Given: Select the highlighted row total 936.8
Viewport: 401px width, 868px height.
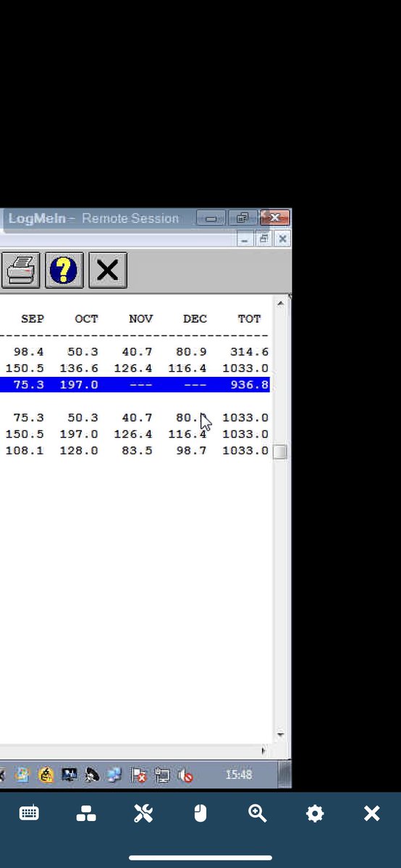Looking at the screenshot, I should [x=250, y=385].
